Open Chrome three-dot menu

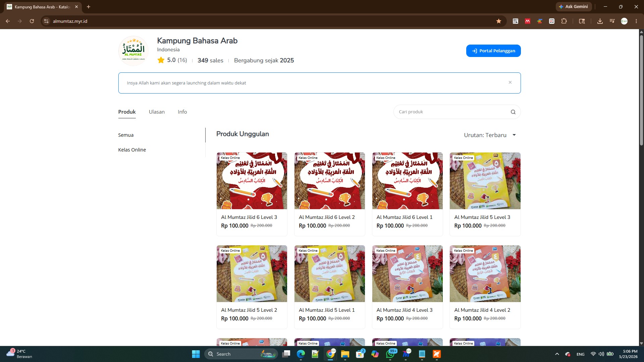636,21
